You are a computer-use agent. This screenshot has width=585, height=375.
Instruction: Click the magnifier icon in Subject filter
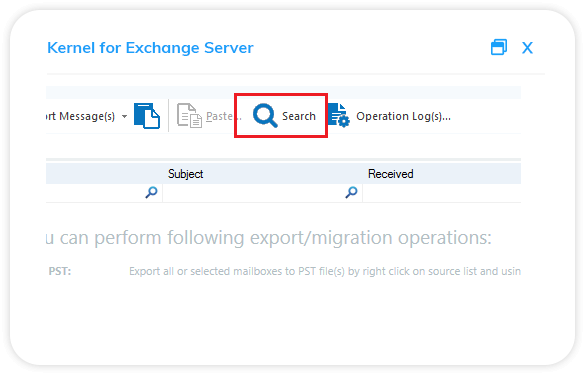click(351, 192)
